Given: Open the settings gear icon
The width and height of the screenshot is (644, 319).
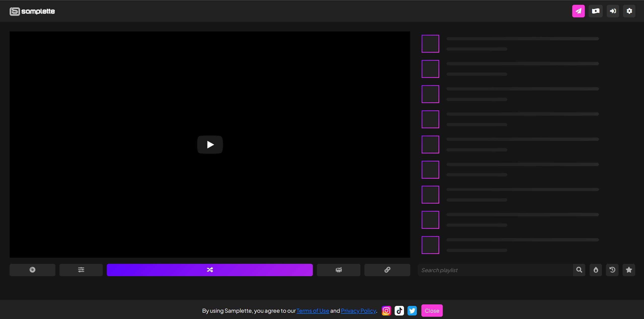Looking at the screenshot, I should 629,11.
